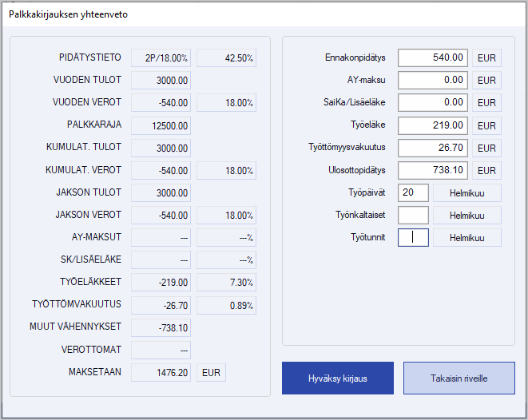Click EUR button next to Ulosottopidätys
Image resolution: width=528 pixels, height=420 pixels.
(x=486, y=170)
